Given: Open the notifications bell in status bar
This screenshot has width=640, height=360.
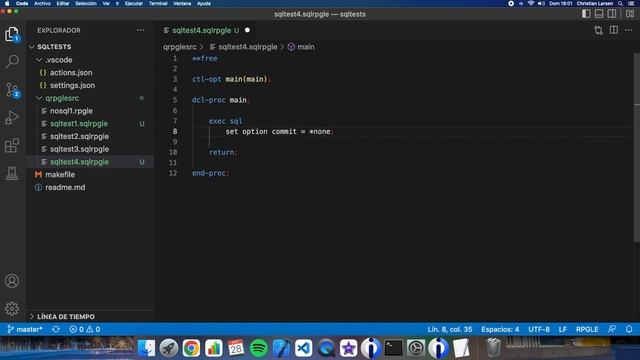Looking at the screenshot, I should click(629, 329).
